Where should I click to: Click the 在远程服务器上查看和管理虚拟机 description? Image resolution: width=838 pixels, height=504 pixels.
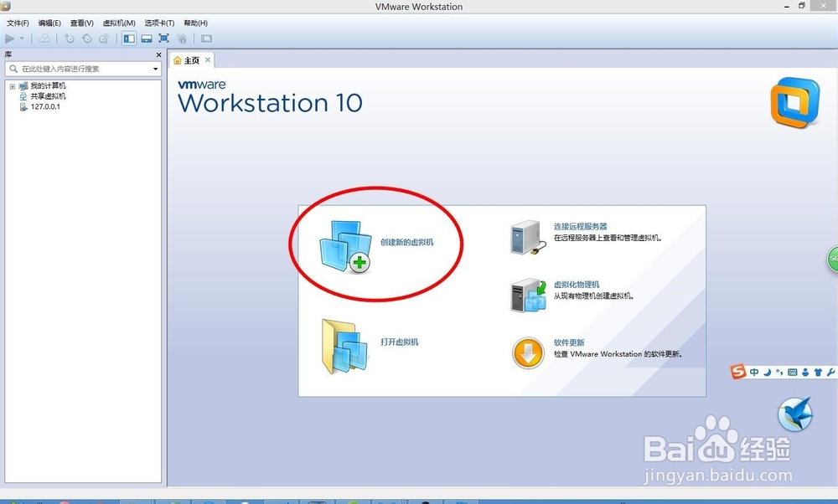tap(608, 238)
